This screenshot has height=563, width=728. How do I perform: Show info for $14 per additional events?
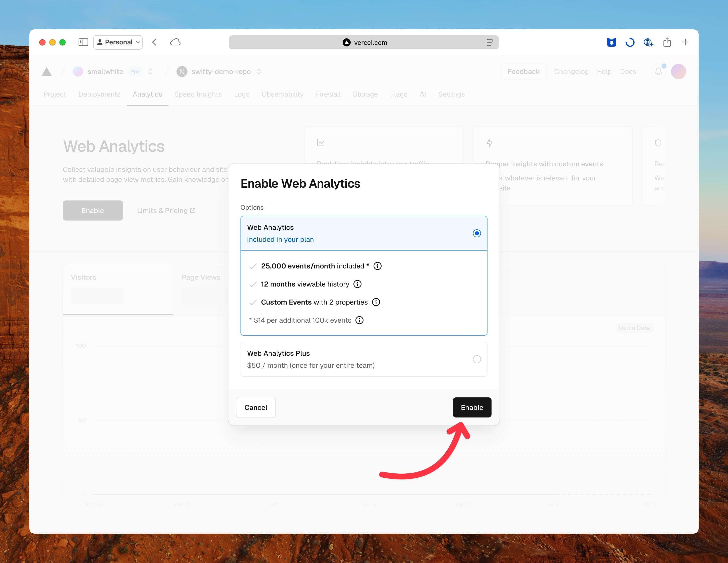click(359, 320)
